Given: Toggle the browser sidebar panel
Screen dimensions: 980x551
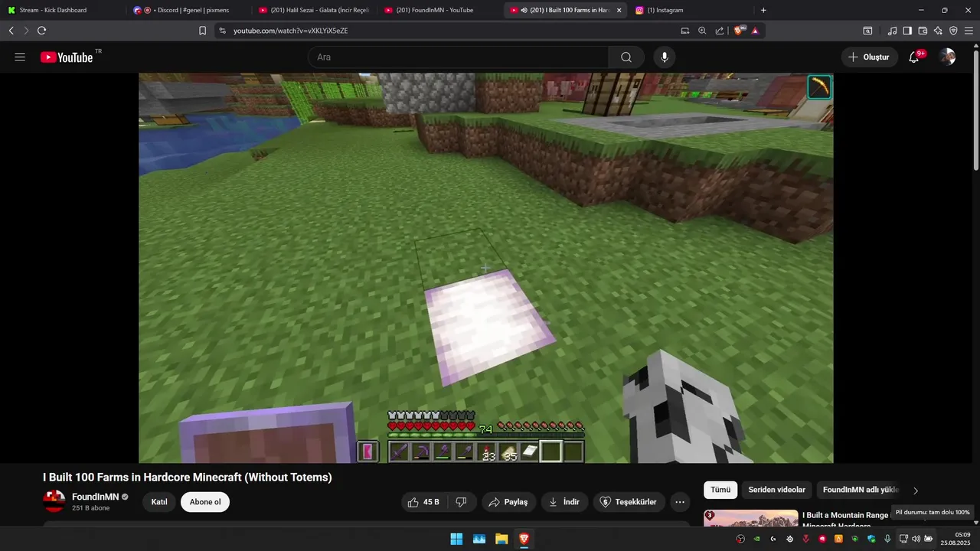Looking at the screenshot, I should (907, 31).
